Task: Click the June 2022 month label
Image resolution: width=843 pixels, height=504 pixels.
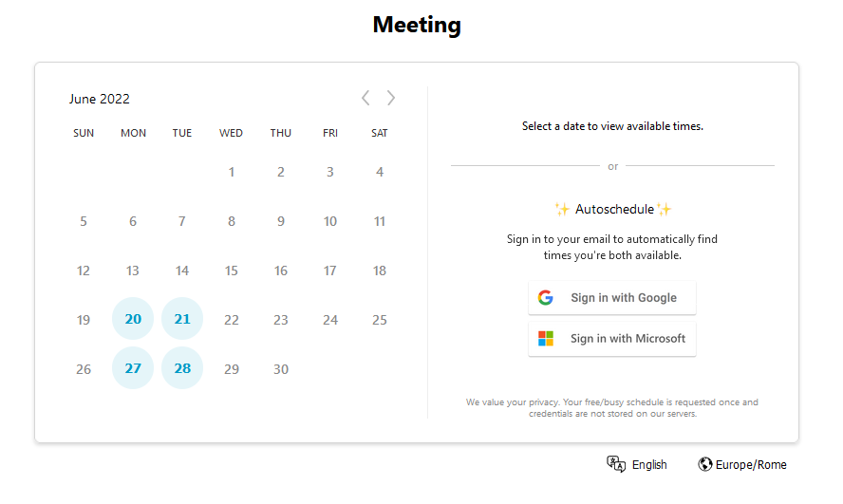Action: [x=100, y=99]
